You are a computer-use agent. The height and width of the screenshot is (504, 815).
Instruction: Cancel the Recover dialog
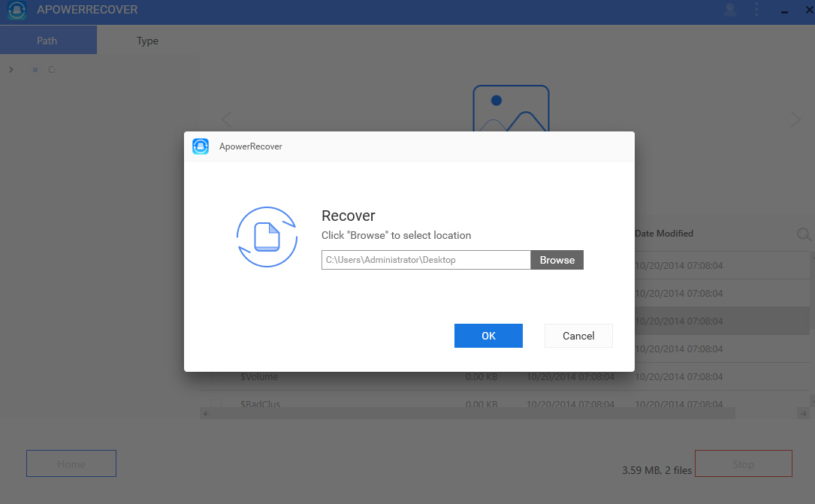point(578,336)
